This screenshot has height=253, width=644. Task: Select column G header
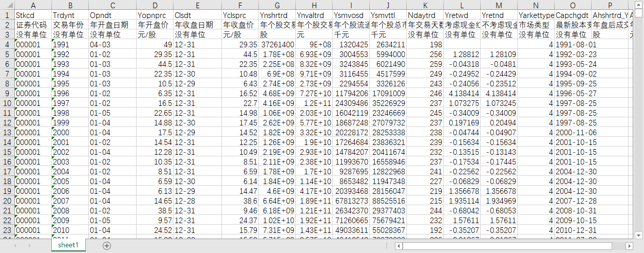click(x=277, y=5)
